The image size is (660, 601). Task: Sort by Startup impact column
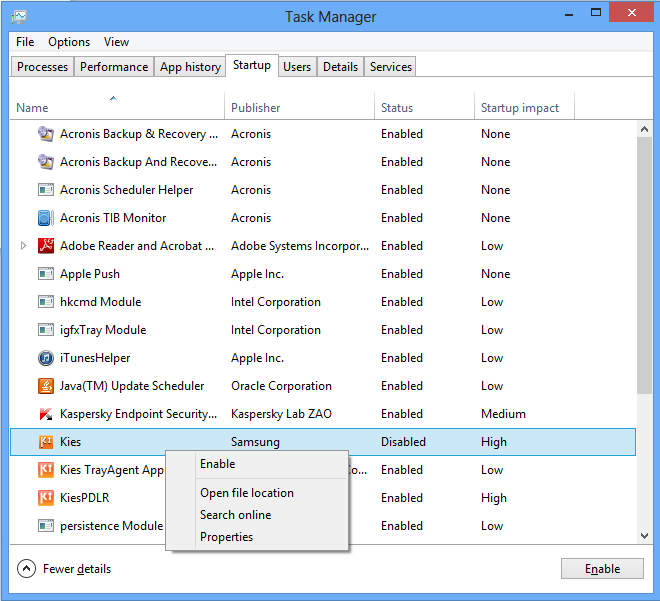point(519,108)
